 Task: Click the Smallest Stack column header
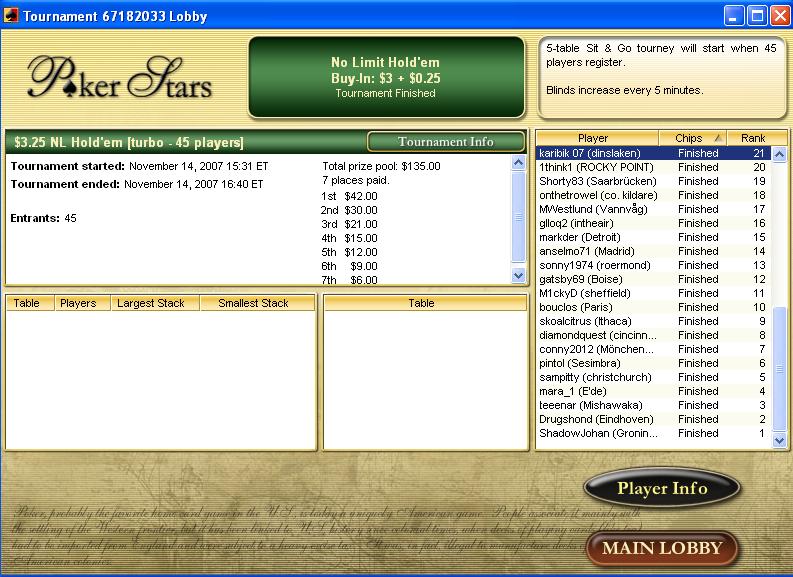pos(258,303)
